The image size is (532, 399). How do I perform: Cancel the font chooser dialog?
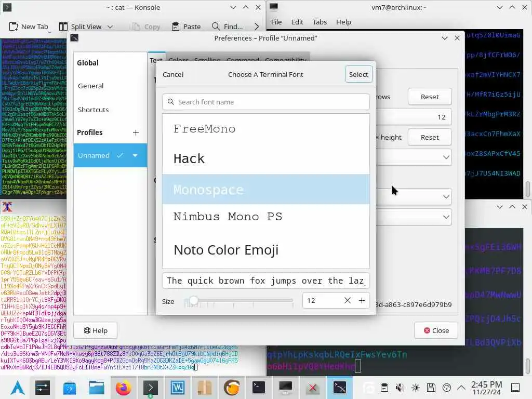pos(172,74)
